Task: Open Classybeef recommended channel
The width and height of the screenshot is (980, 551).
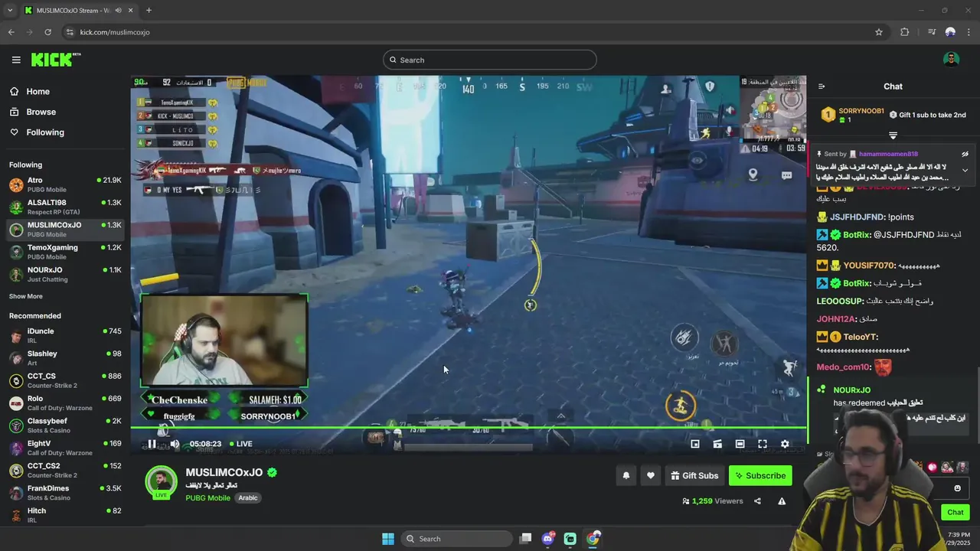Action: point(65,425)
